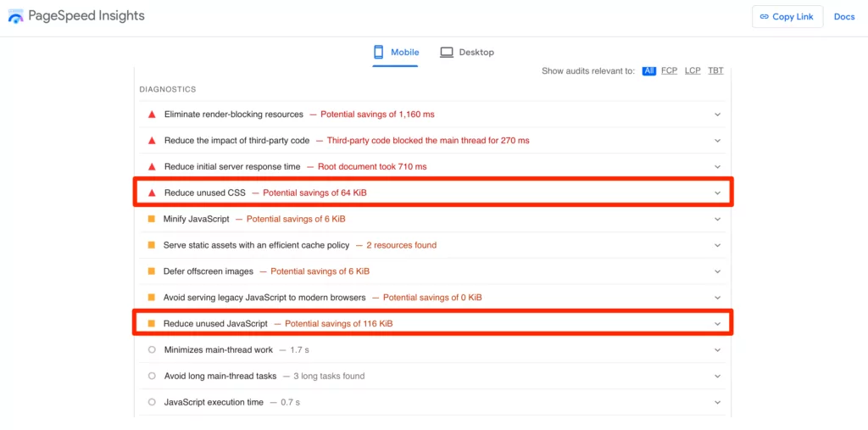This screenshot has width=868, height=430.
Task: Click orange square beside Defer offscreen images
Action: point(151,271)
